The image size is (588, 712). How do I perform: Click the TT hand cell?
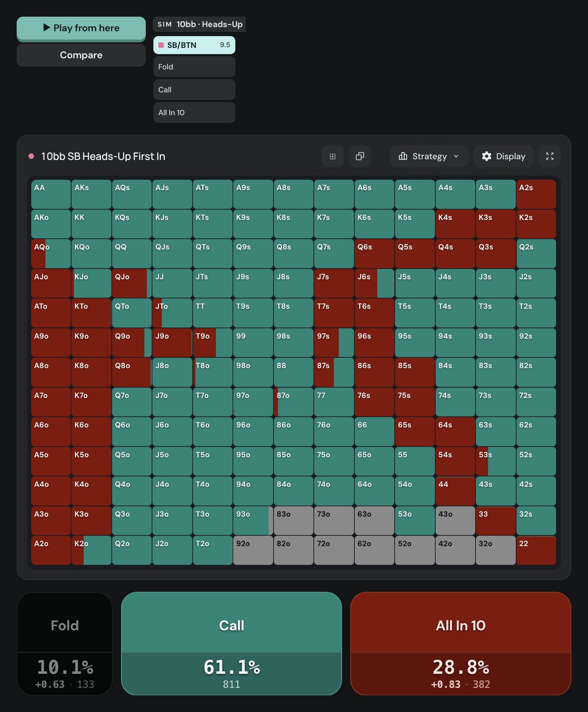[213, 313]
